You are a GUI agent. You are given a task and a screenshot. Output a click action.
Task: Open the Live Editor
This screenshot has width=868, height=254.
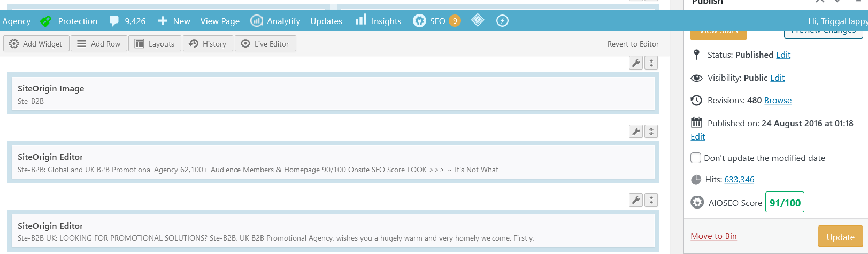[265, 44]
